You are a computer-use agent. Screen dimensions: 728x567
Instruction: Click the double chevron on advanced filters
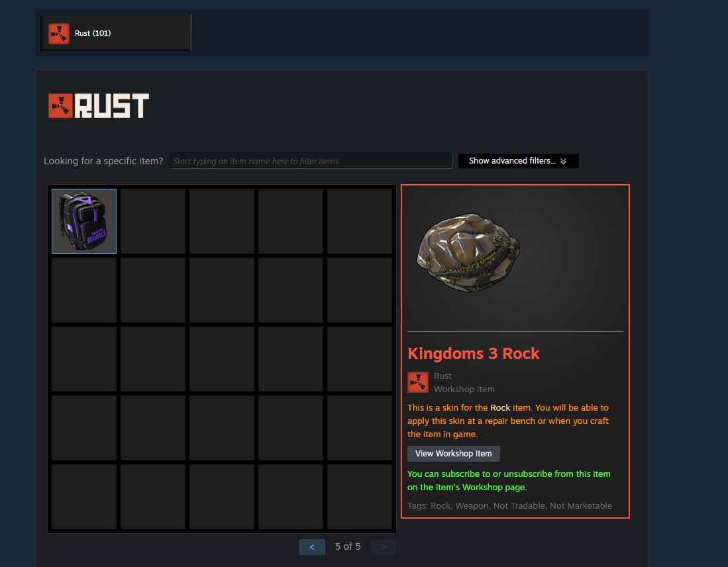click(563, 161)
